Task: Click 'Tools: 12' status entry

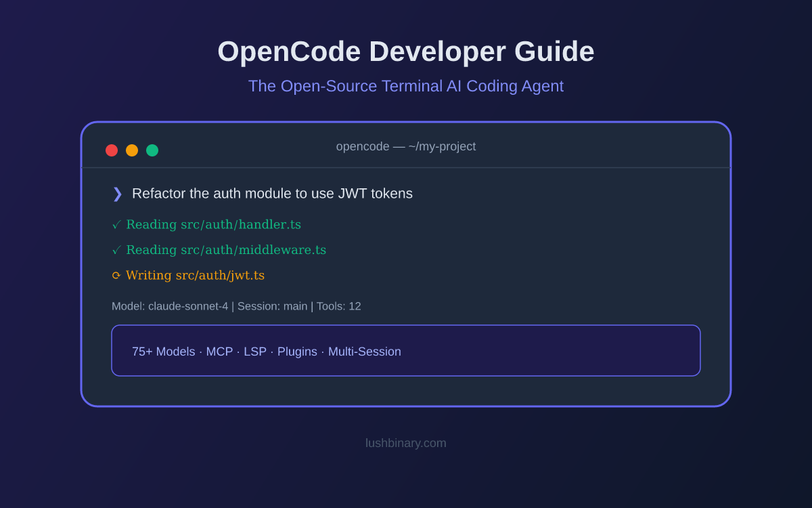Action: point(338,306)
